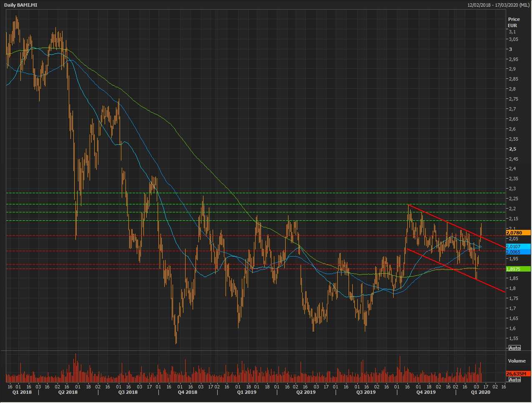Click the Q1 2020 time axis label
Screen dimensions: 532x403
(480, 392)
